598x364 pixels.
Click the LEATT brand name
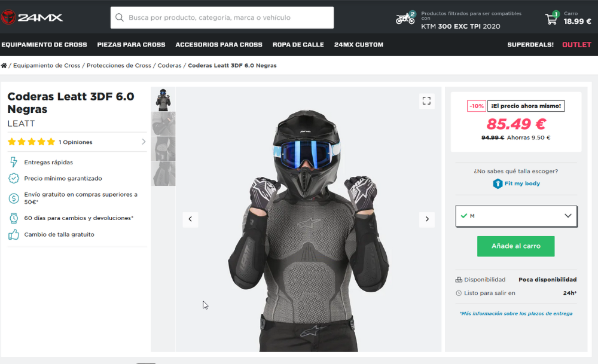[21, 124]
